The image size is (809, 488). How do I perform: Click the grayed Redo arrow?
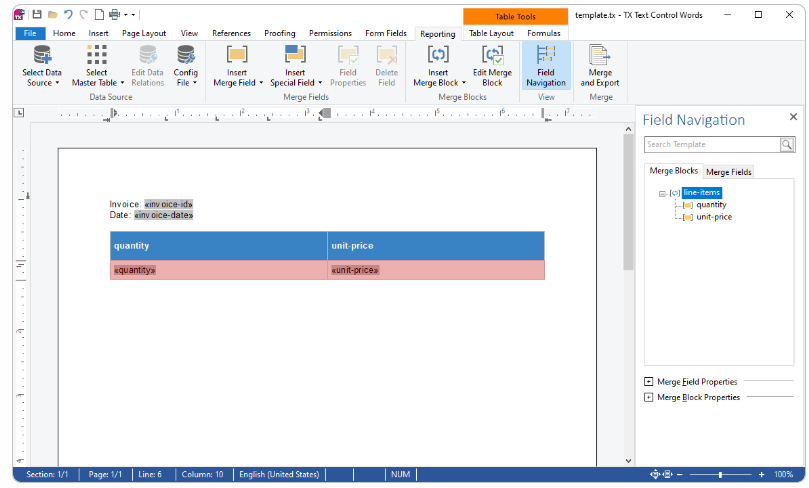click(84, 14)
